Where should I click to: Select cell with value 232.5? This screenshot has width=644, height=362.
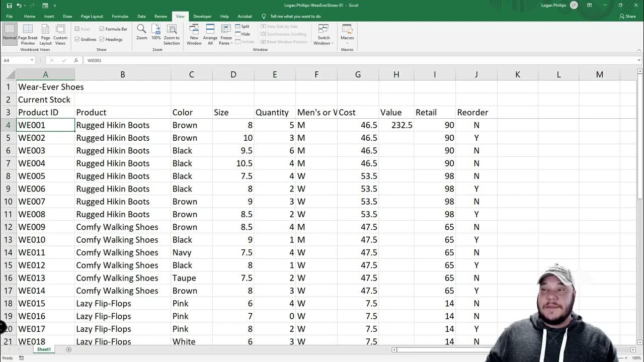click(x=396, y=125)
